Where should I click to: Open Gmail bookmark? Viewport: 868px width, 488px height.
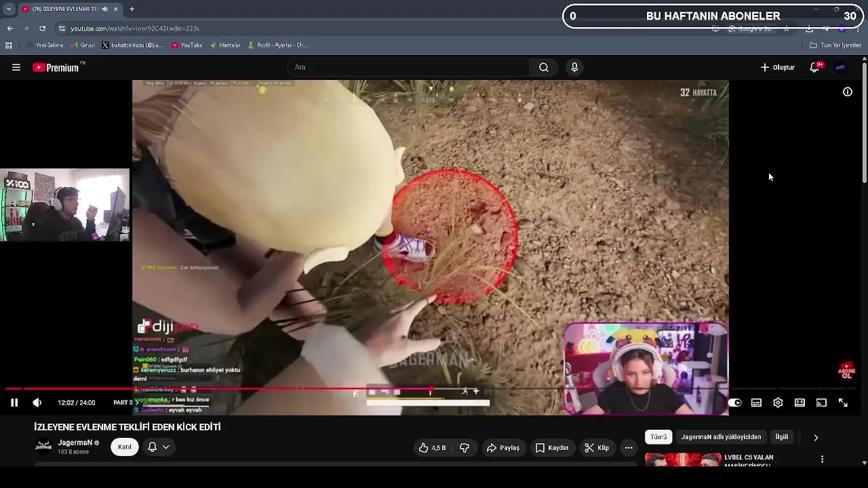pyautogui.click(x=83, y=45)
